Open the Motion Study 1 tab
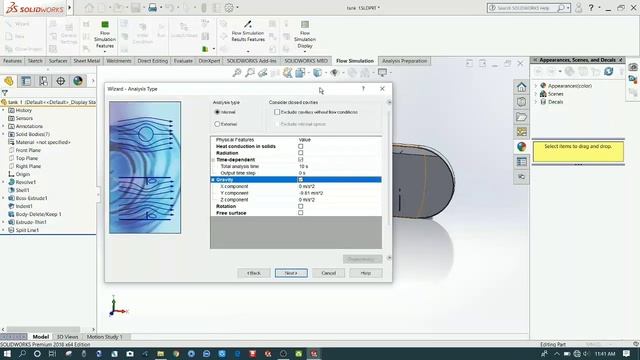640x360 pixels. 104,337
